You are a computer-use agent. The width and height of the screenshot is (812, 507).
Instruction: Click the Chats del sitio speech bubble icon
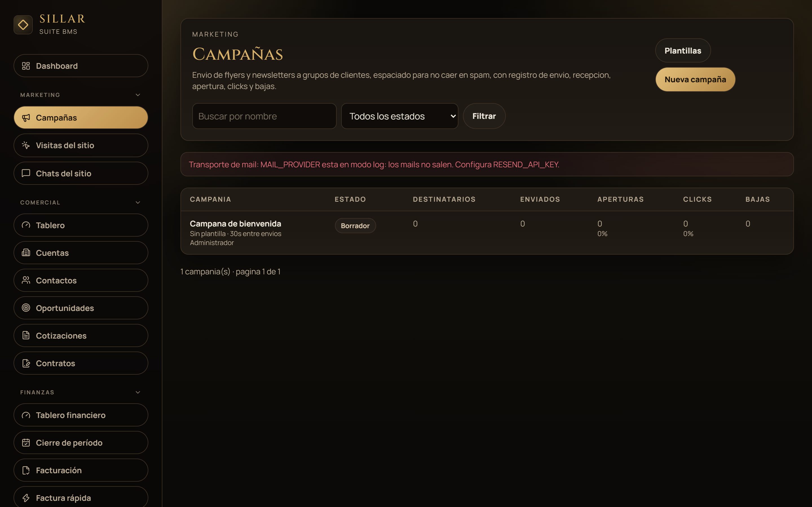pyautogui.click(x=26, y=173)
